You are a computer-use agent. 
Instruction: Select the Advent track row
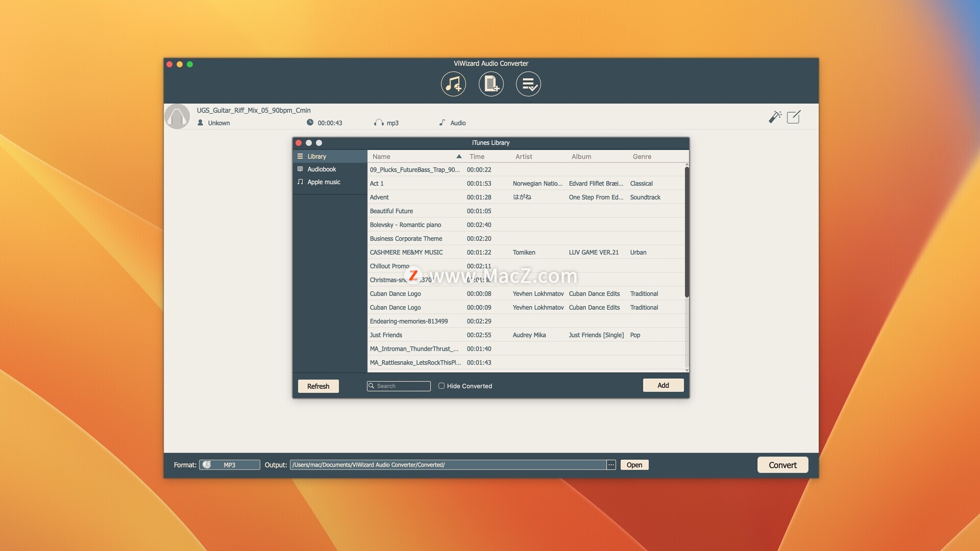(x=526, y=197)
